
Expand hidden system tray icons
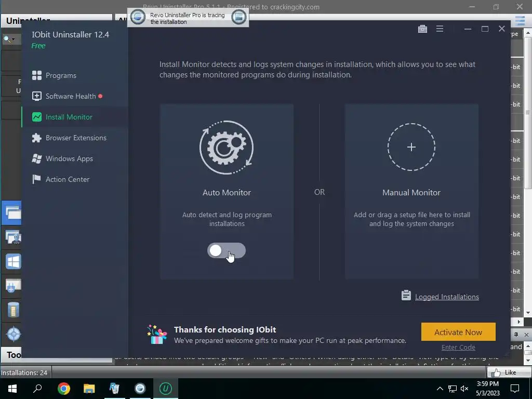pyautogui.click(x=440, y=389)
